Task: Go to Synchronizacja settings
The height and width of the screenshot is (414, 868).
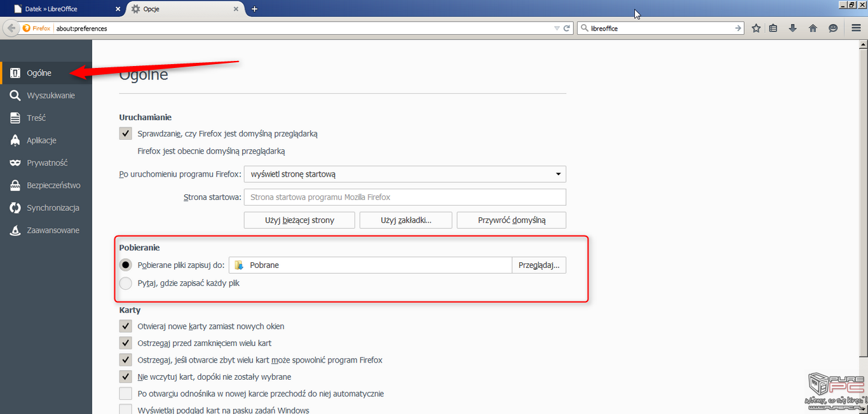Action: [46, 208]
